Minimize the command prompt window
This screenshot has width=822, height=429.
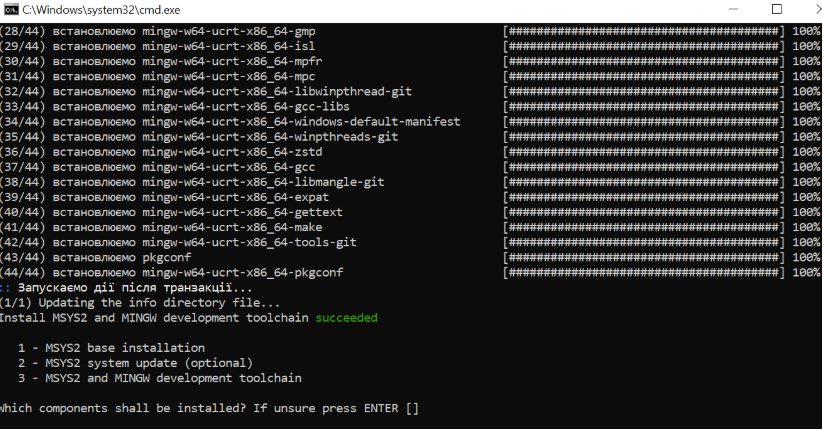(x=729, y=9)
